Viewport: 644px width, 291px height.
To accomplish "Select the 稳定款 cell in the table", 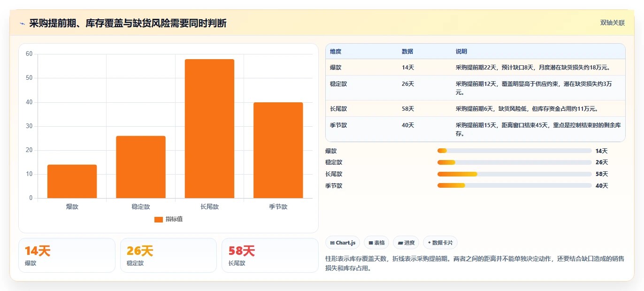I will click(x=361, y=88).
